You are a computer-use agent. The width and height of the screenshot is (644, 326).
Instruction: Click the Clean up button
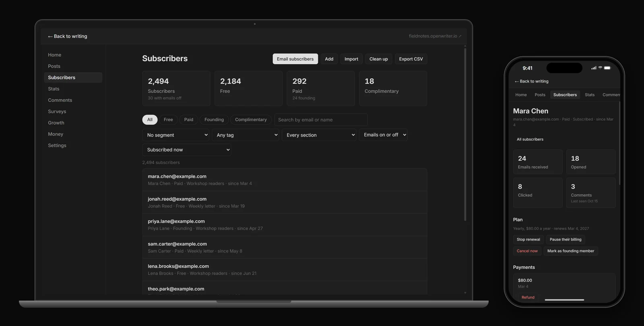(378, 59)
